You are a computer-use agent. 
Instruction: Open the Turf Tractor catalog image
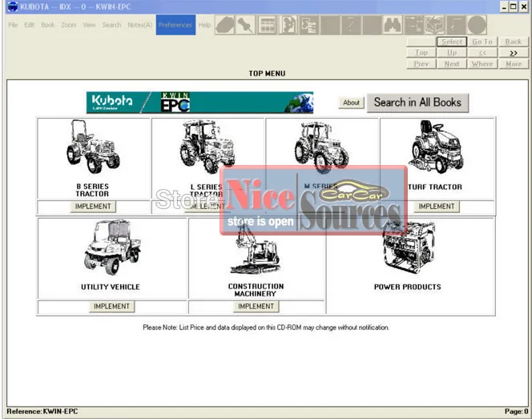click(x=437, y=147)
